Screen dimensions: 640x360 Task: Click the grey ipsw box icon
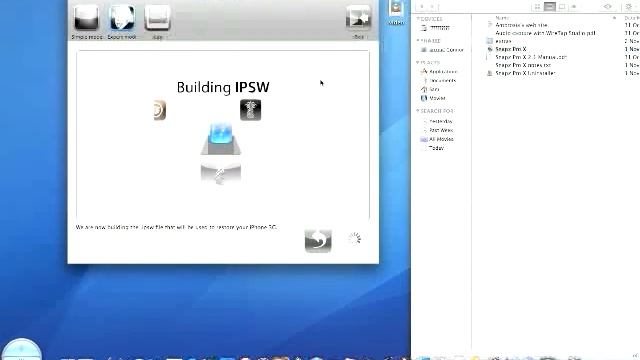tap(220, 174)
